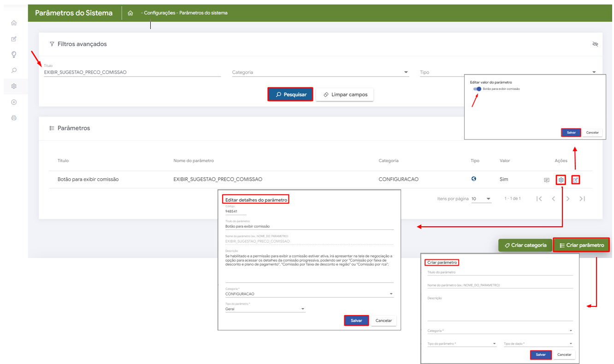This screenshot has height=364, width=614.
Task: Click the magnifier search icon in sidebar
Action: click(x=14, y=70)
